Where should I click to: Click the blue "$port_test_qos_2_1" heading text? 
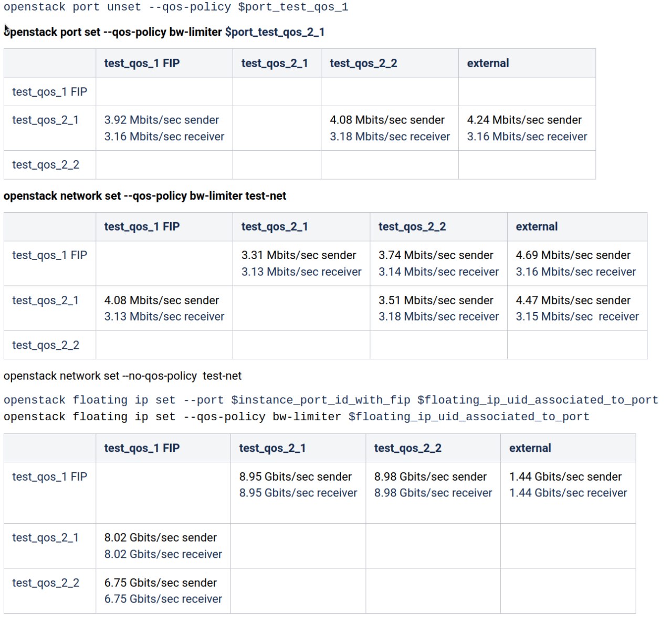click(275, 32)
